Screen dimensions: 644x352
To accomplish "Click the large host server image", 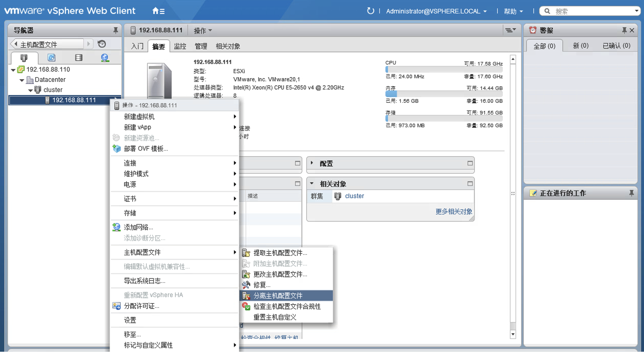I will pyautogui.click(x=159, y=81).
